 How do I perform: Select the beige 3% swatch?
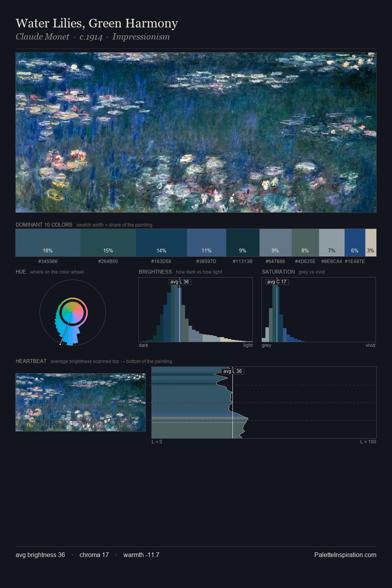coord(371,243)
